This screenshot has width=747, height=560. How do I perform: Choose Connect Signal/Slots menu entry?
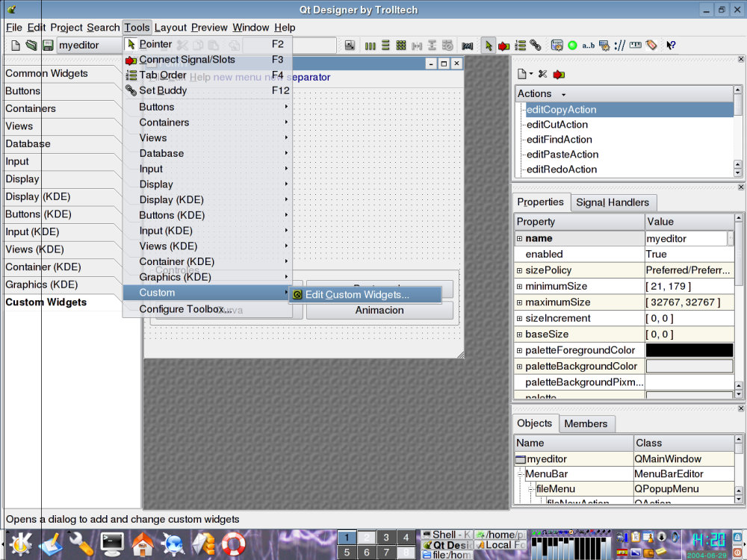click(x=208, y=60)
